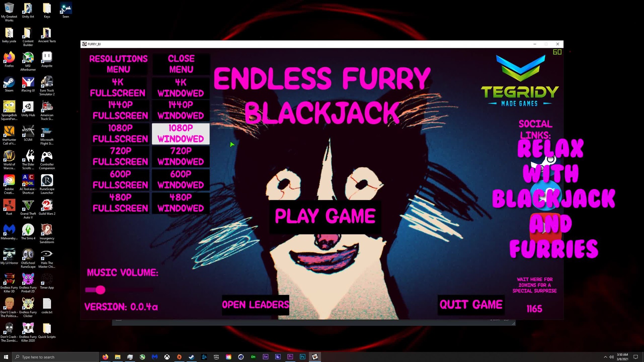This screenshot has width=644, height=362.
Task: Click the Tegridy Made Games logo
Action: click(x=520, y=81)
